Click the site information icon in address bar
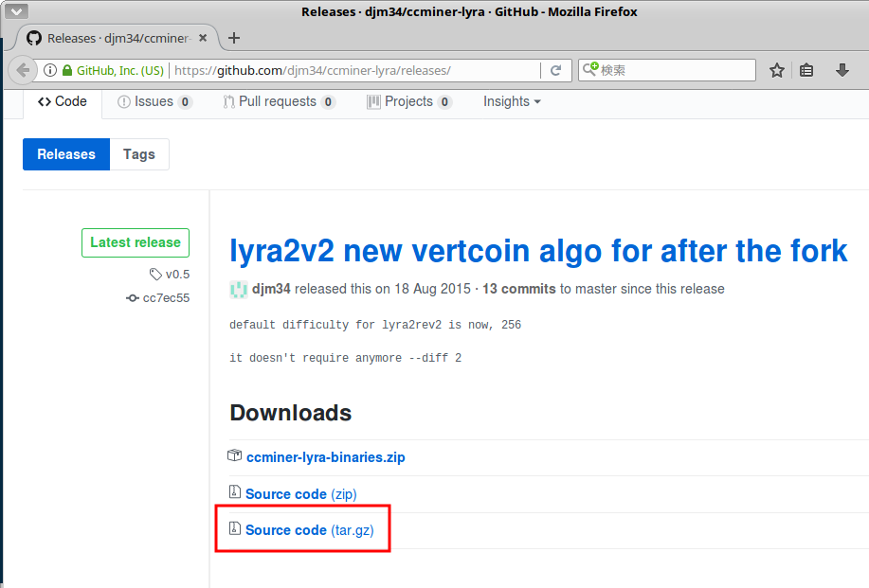Viewport: 869px width, 588px height. click(x=48, y=70)
